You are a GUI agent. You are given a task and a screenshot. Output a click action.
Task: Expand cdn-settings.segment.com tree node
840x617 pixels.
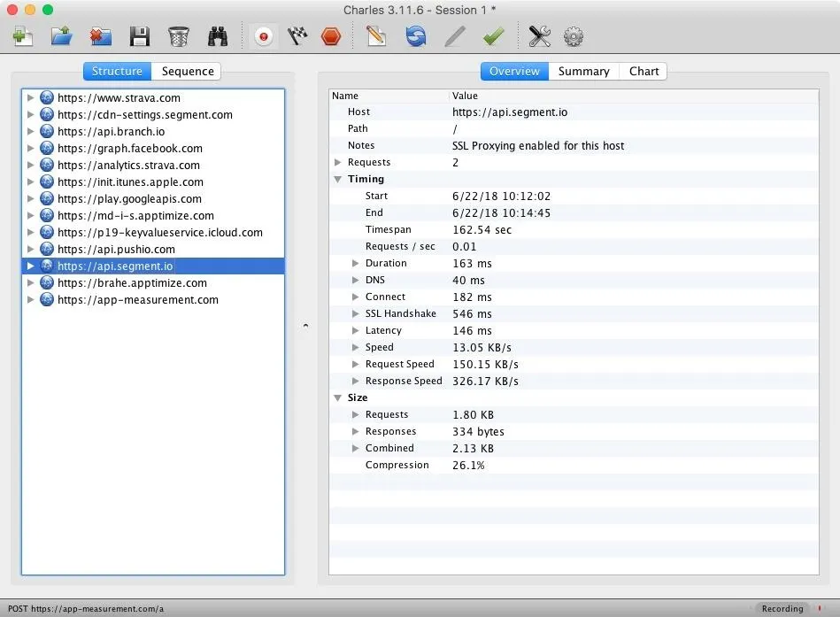pos(30,114)
